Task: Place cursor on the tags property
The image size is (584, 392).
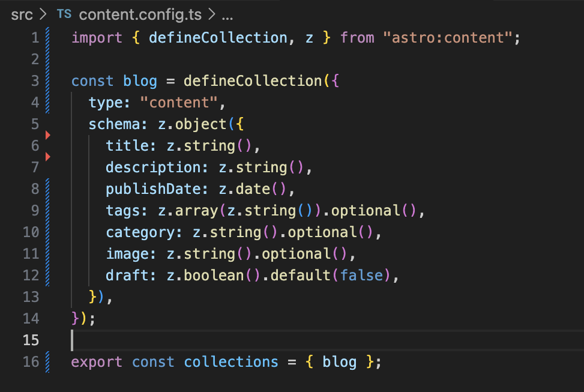Action: coord(122,211)
